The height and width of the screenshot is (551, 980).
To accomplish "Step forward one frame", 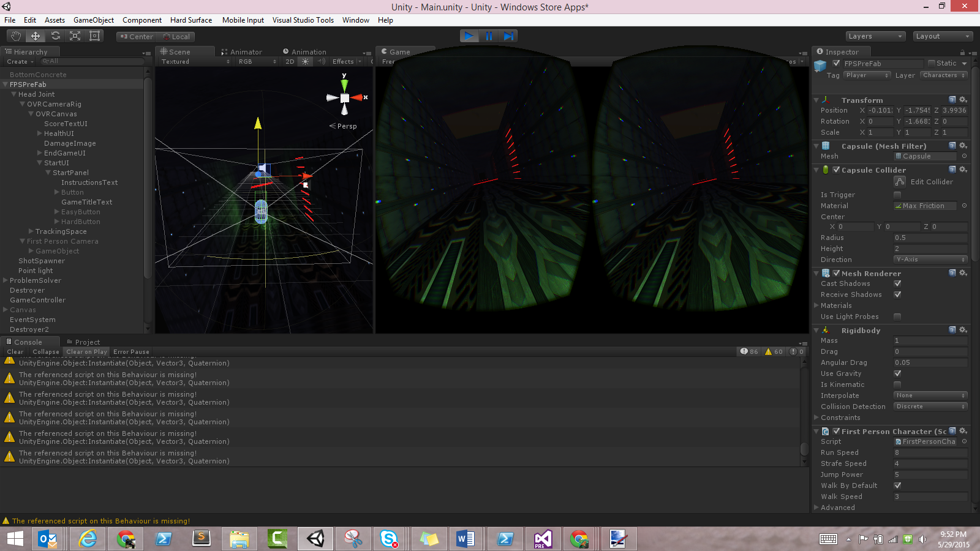I will pos(508,36).
